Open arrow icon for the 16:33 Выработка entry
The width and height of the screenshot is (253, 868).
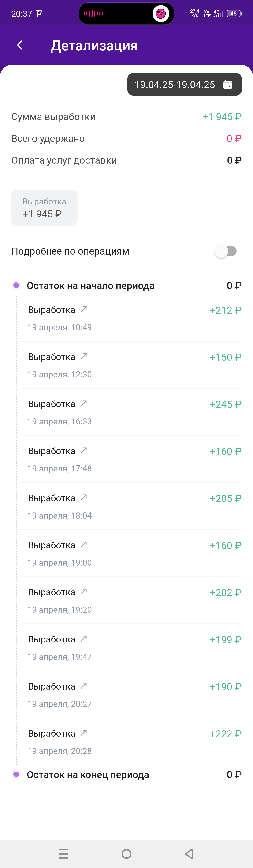[x=84, y=403]
